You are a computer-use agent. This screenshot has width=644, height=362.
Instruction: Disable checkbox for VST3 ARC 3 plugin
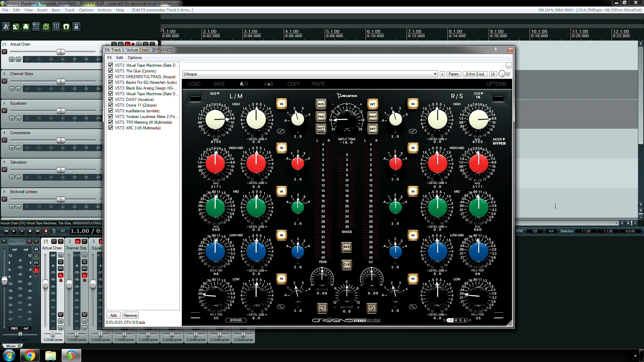click(111, 128)
